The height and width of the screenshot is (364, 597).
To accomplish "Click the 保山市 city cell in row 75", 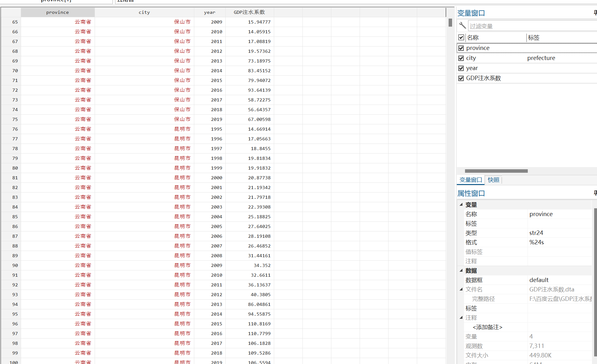I will [144, 119].
